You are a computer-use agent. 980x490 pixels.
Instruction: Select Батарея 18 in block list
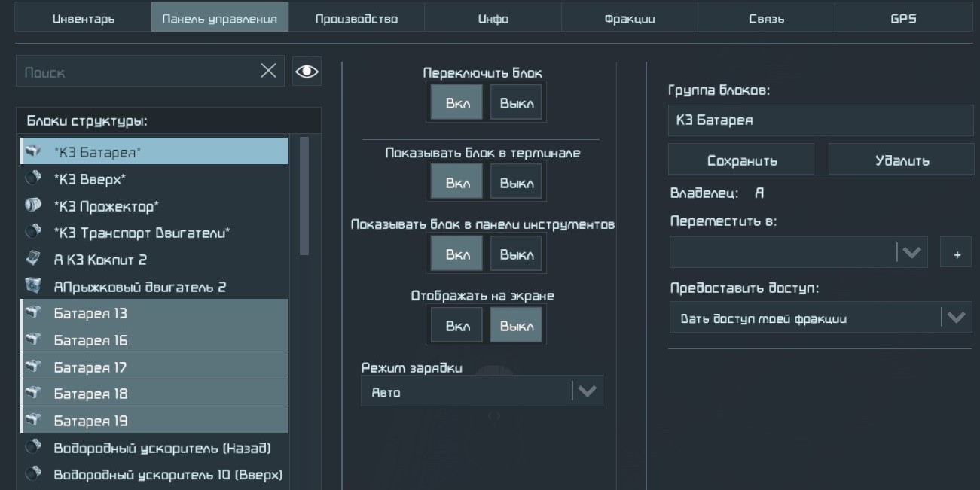pyautogui.click(x=154, y=394)
